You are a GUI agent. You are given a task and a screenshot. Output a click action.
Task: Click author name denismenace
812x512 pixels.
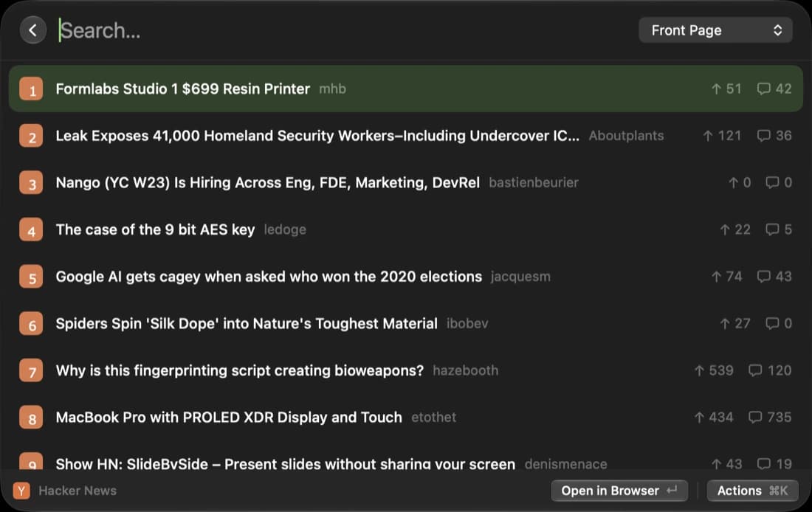click(x=565, y=464)
